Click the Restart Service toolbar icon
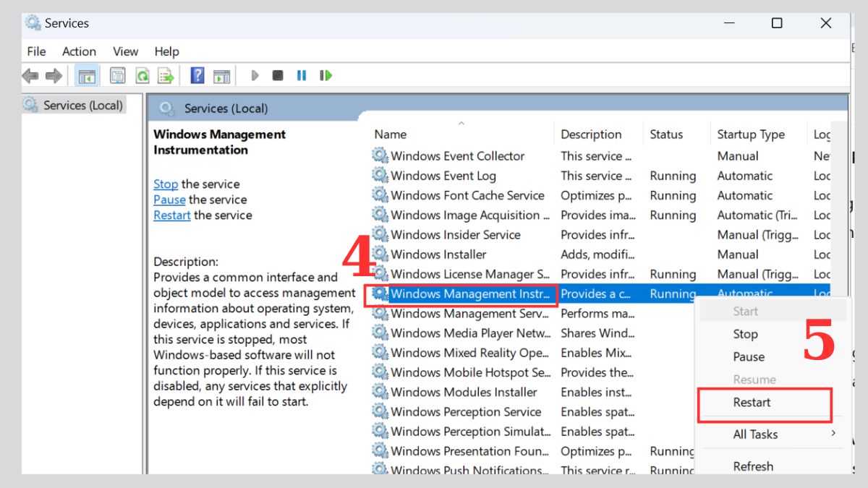This screenshot has width=868, height=488. pyautogui.click(x=326, y=75)
